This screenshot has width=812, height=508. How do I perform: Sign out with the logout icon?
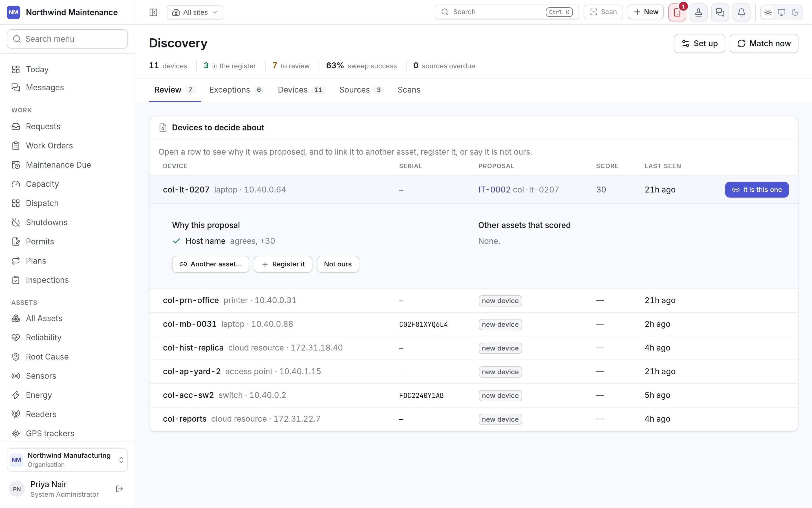(120, 489)
